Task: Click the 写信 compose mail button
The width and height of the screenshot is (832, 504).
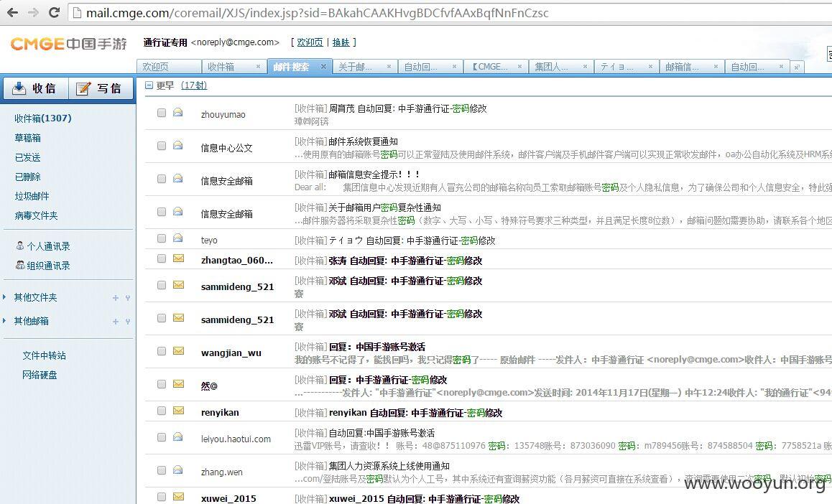Action: pos(101,88)
